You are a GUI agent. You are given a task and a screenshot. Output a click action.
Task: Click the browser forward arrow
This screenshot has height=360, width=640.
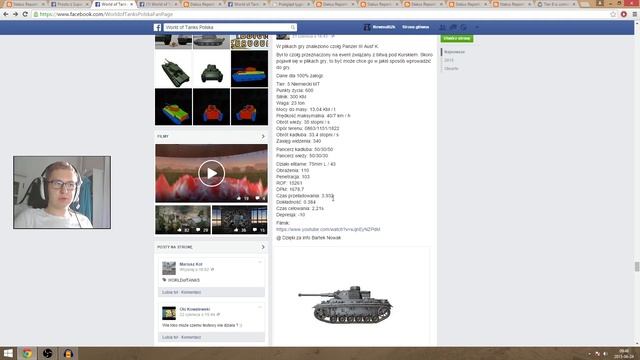15,14
